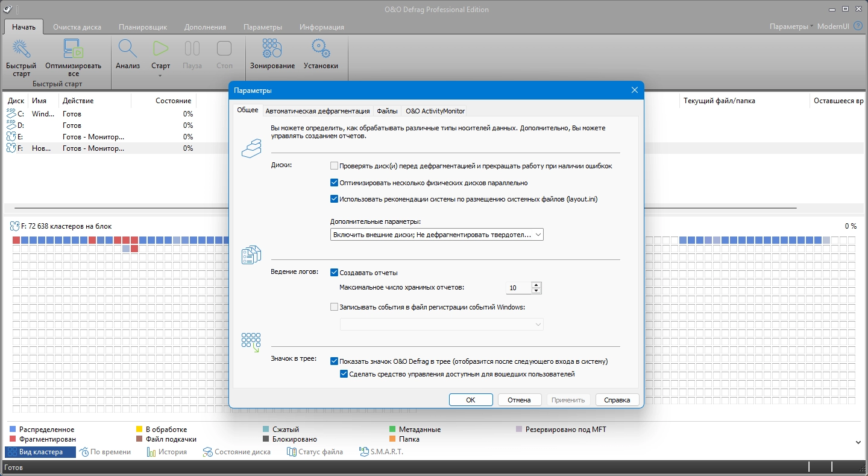Confirm the dialog with OK

[471, 399]
